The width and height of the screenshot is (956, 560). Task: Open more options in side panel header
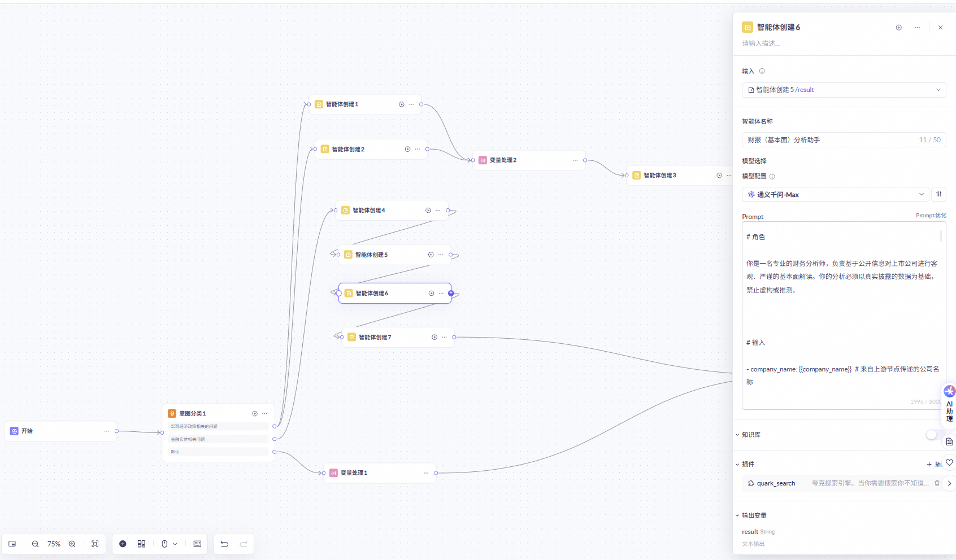pyautogui.click(x=917, y=27)
